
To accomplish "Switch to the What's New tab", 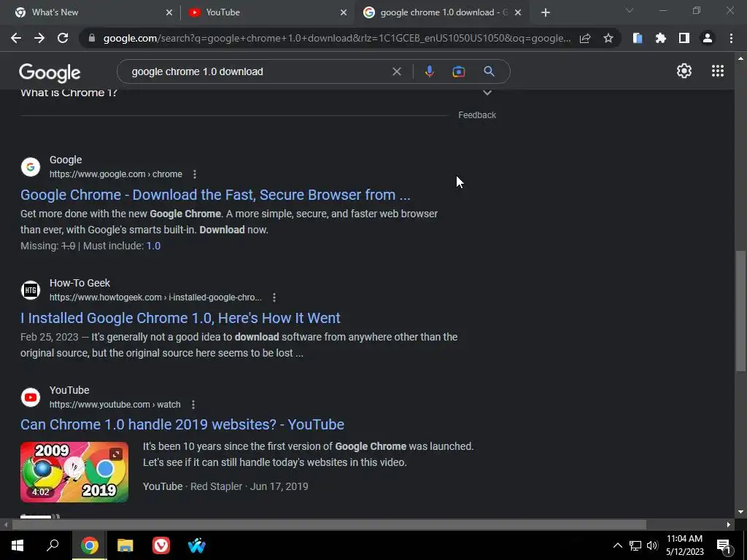I will pyautogui.click(x=89, y=12).
